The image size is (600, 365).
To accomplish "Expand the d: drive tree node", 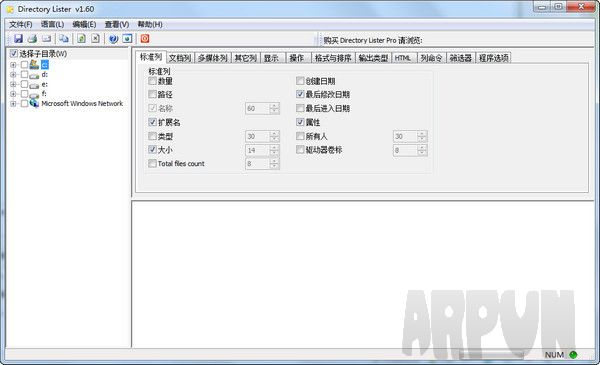I will [13, 74].
